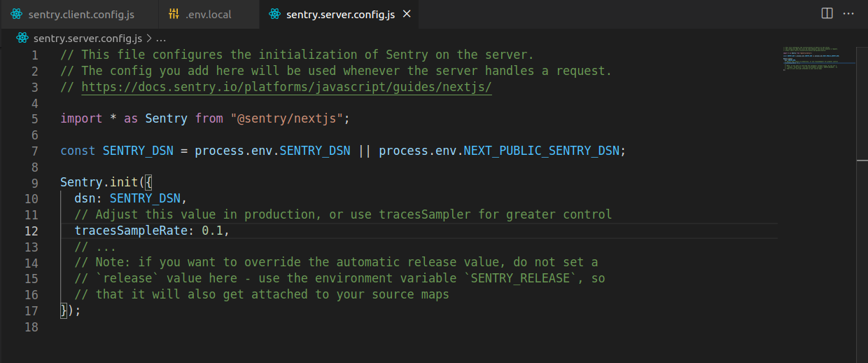Click breadcrumb file name sentry.server.config.js
The width and height of the screenshot is (868, 363).
pos(87,38)
